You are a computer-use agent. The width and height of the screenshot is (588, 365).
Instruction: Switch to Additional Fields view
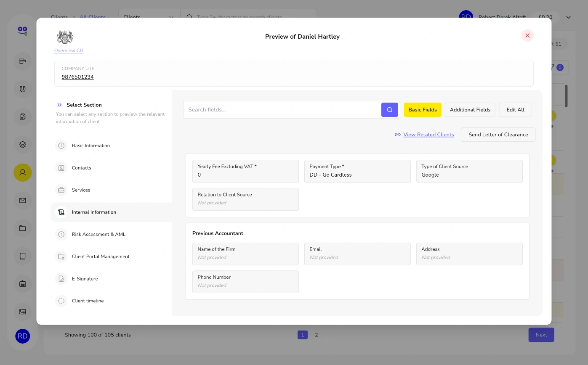470,110
